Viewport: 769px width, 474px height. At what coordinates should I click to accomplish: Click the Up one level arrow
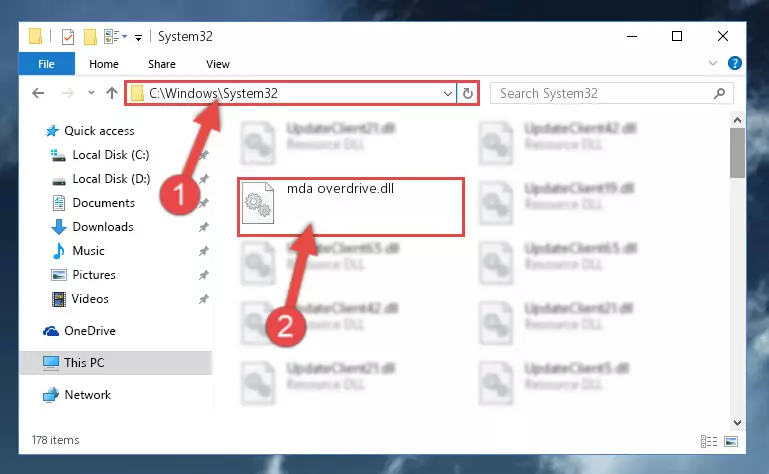112,93
